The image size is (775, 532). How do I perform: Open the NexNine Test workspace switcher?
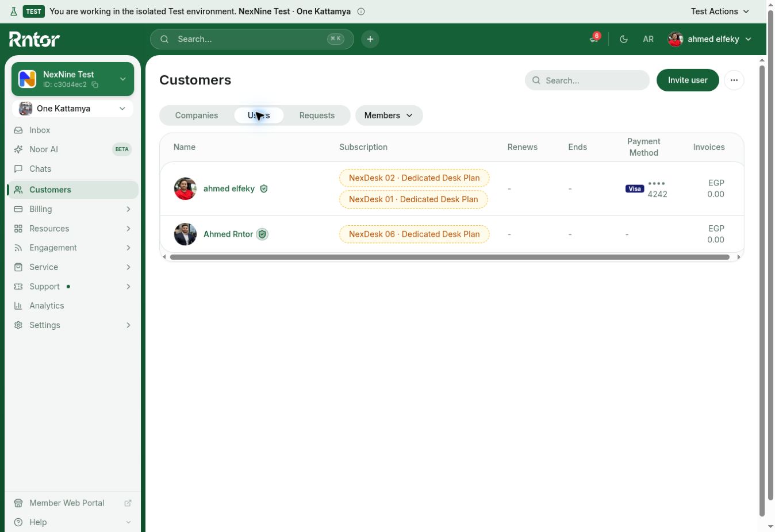(x=73, y=79)
